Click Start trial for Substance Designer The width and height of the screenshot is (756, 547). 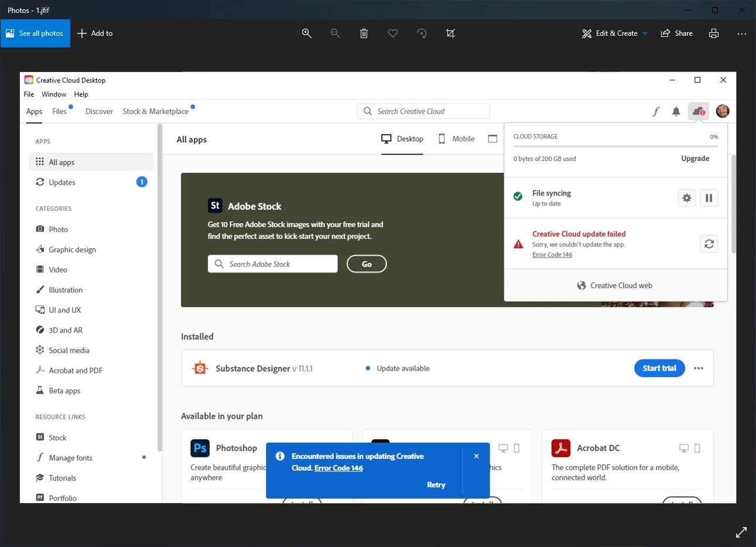(659, 368)
